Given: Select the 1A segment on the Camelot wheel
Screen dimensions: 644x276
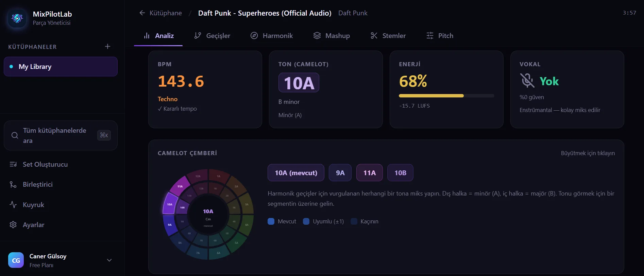Looking at the screenshot, I should click(x=219, y=176).
